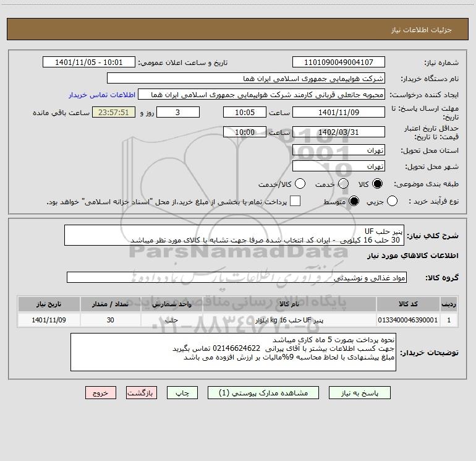
Task: Select the کالا/خدمت radio option
Action: [300, 184]
